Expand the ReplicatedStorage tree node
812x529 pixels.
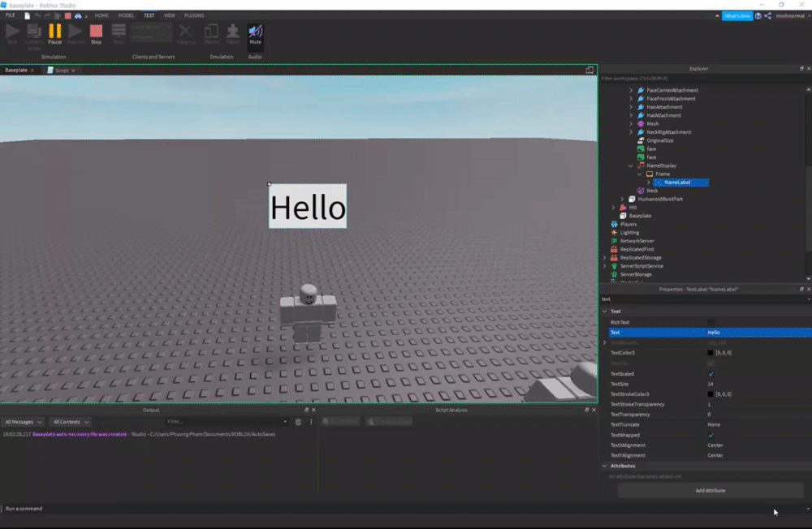coord(605,258)
